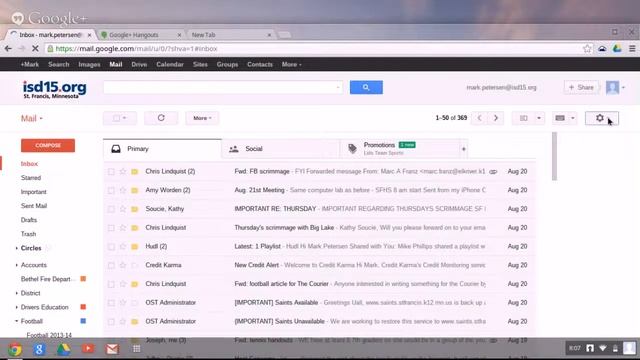
Task: Launch Chrome from the shelf
Action: [15, 349]
